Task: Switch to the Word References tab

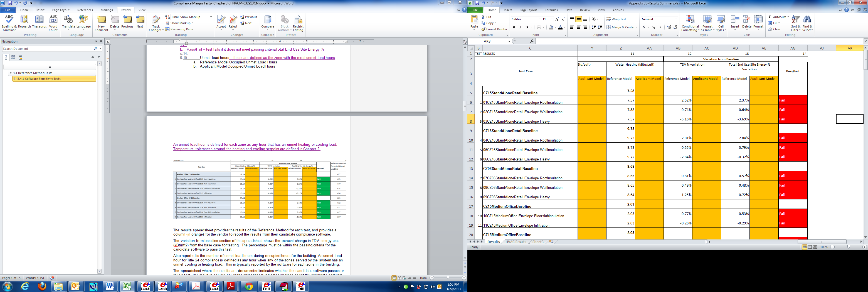Action: click(85, 10)
